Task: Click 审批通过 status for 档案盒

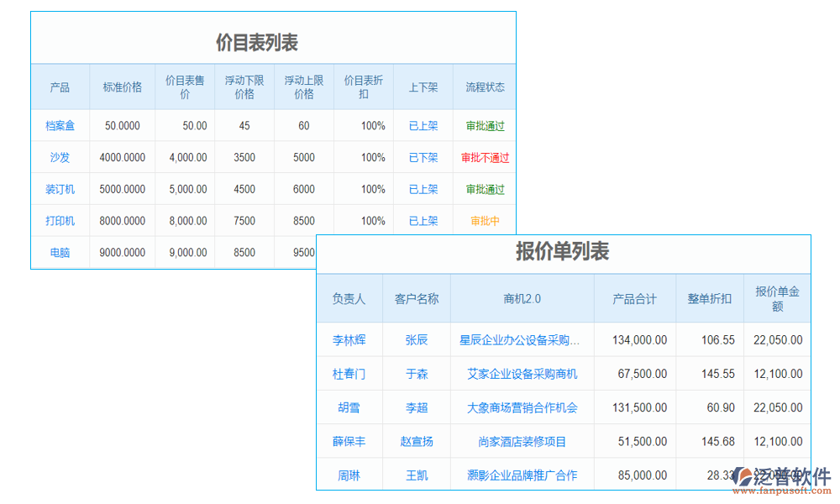Action: (x=484, y=125)
